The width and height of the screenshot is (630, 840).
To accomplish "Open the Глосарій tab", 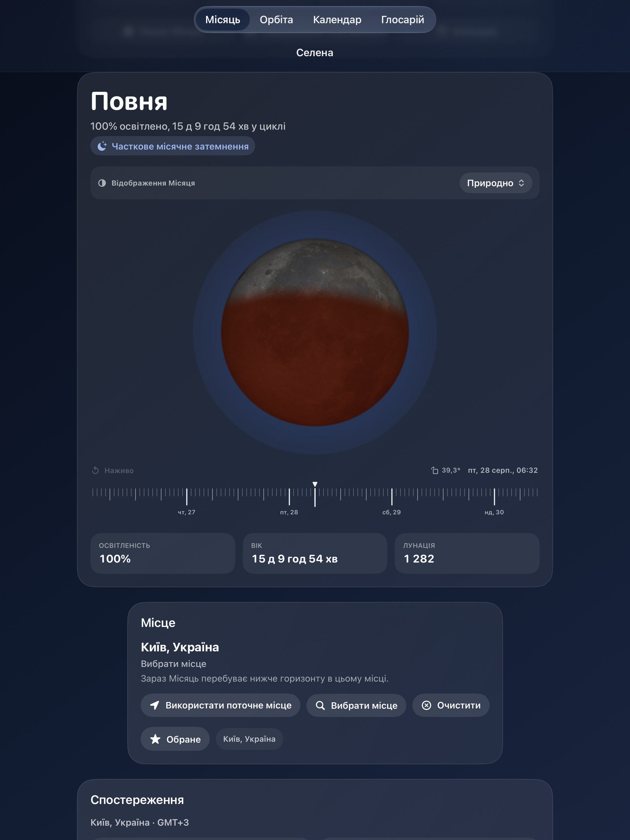I will point(403,20).
